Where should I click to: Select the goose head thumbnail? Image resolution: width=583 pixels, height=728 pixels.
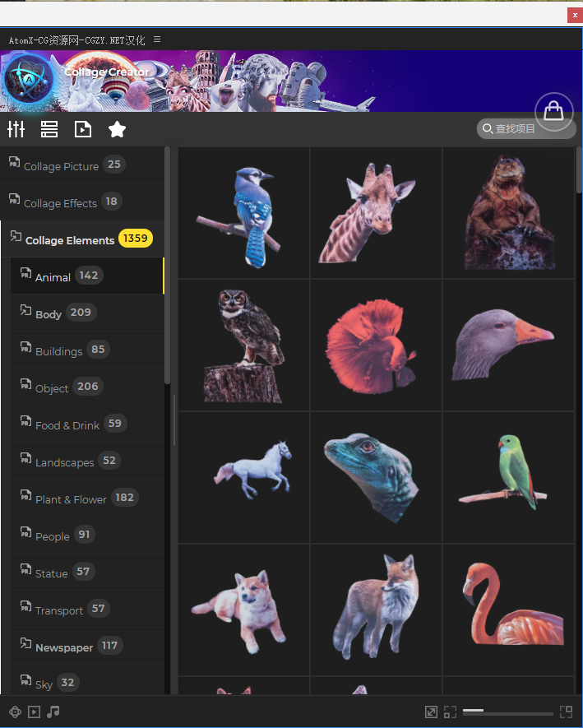point(509,345)
